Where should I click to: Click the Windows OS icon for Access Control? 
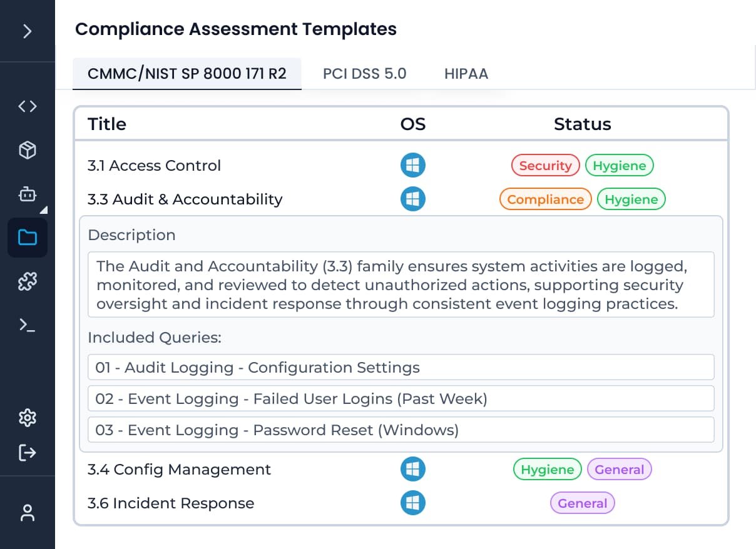(413, 165)
